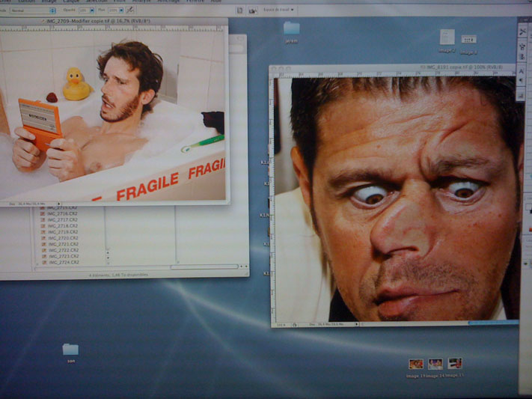The height and width of the screenshot is (399, 532).
Task: Select IMG_2723.CR2 in the Finder list
Action: point(61,256)
